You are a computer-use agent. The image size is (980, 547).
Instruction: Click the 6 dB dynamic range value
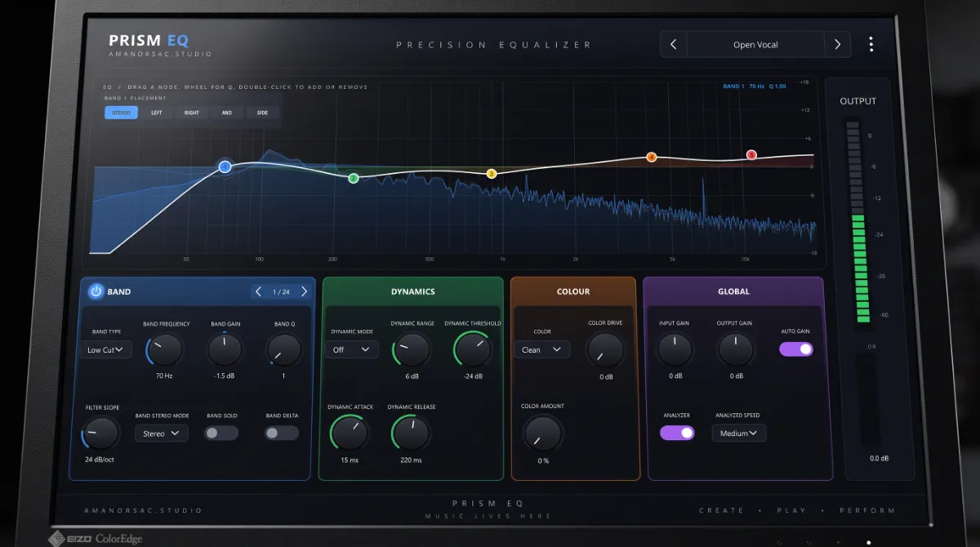coord(412,376)
